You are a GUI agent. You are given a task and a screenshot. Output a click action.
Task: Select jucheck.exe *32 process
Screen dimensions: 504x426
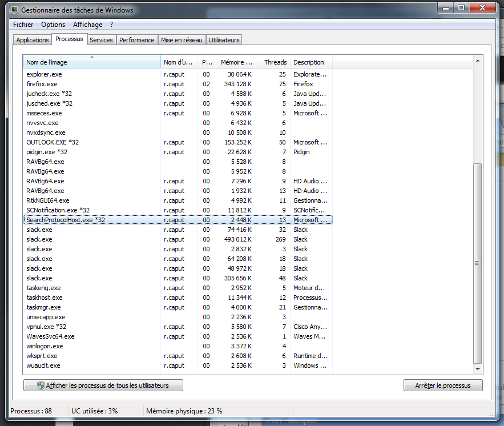tap(178, 94)
